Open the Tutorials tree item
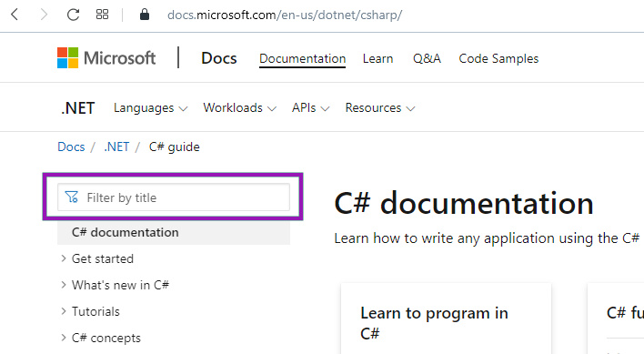 tap(96, 311)
